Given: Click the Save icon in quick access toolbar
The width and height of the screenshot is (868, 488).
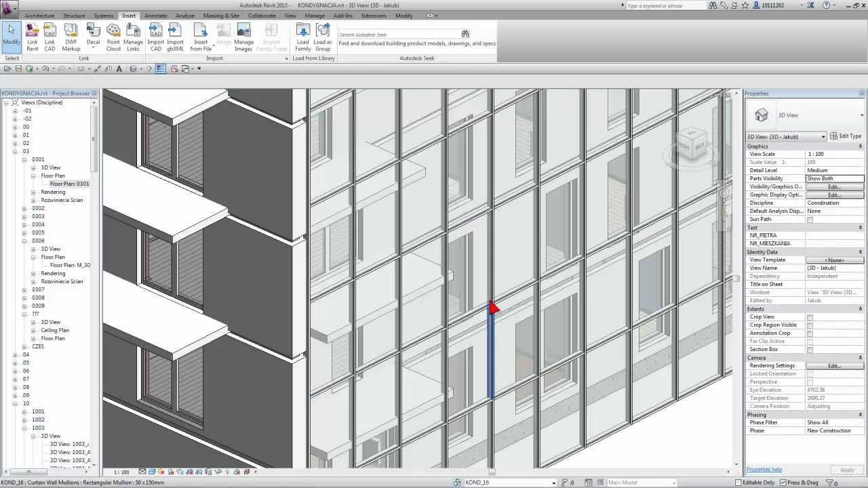Looking at the screenshot, I should tap(19, 68).
